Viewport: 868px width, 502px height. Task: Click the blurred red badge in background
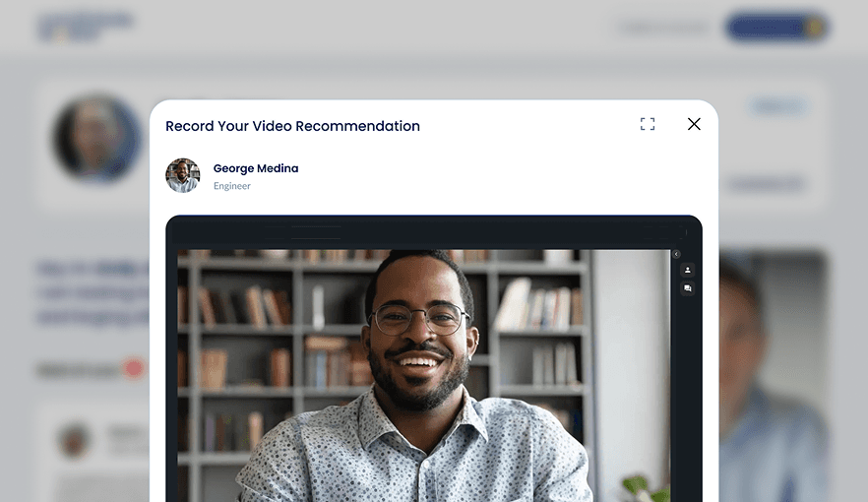click(x=134, y=368)
